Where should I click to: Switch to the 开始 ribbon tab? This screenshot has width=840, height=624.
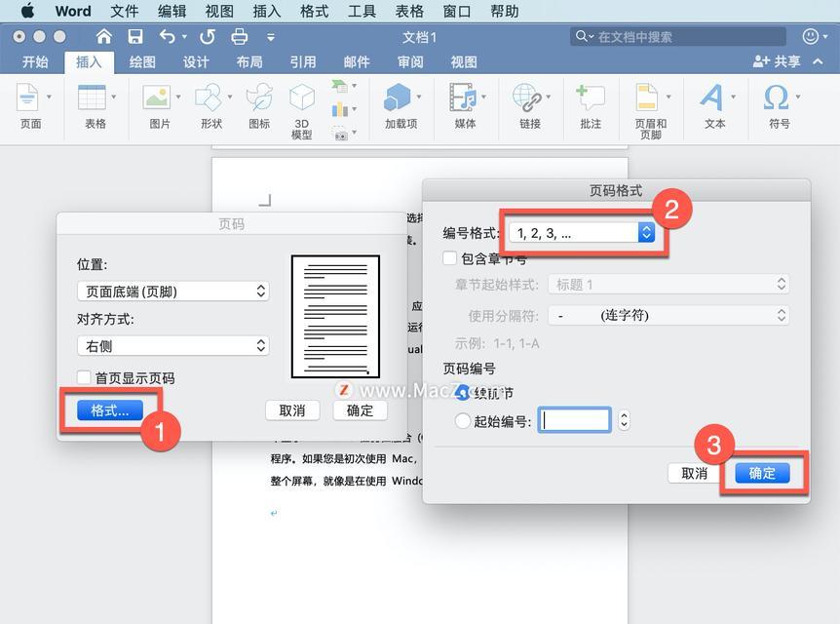click(35, 62)
